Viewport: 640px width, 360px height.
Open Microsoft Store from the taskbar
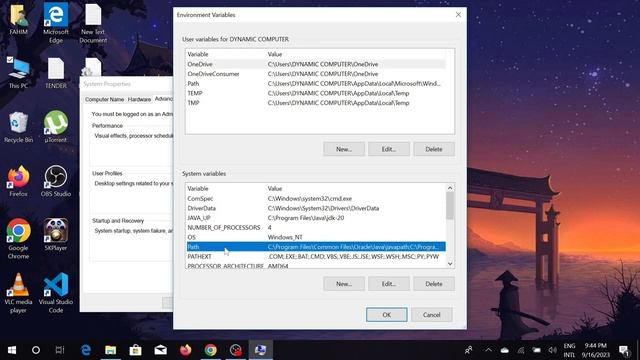click(136, 350)
